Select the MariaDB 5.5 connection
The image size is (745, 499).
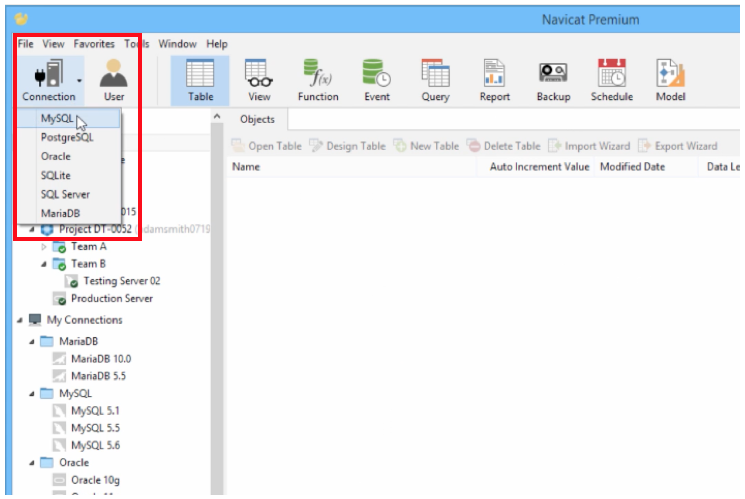point(89,376)
